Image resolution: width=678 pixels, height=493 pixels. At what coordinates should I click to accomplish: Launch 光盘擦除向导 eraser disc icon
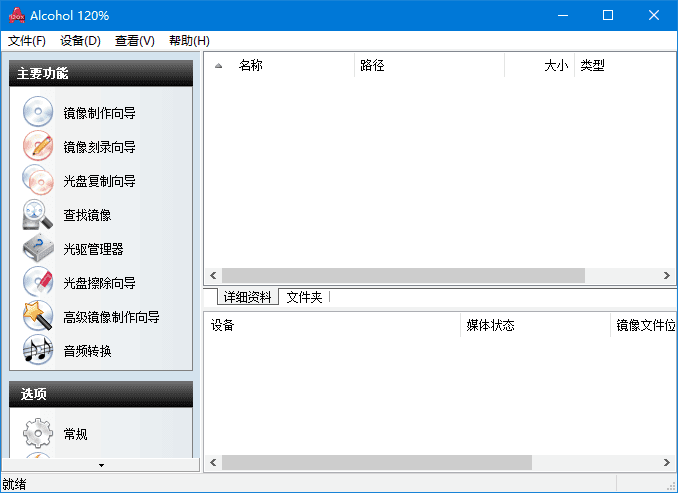coord(38,282)
